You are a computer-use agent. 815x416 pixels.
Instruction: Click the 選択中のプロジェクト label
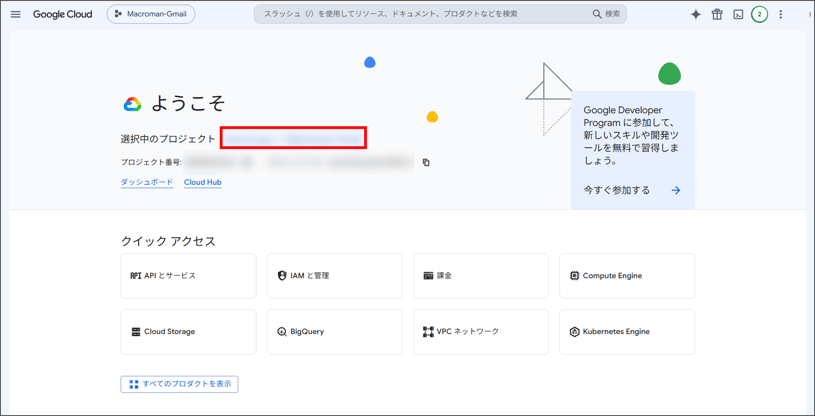tap(167, 138)
